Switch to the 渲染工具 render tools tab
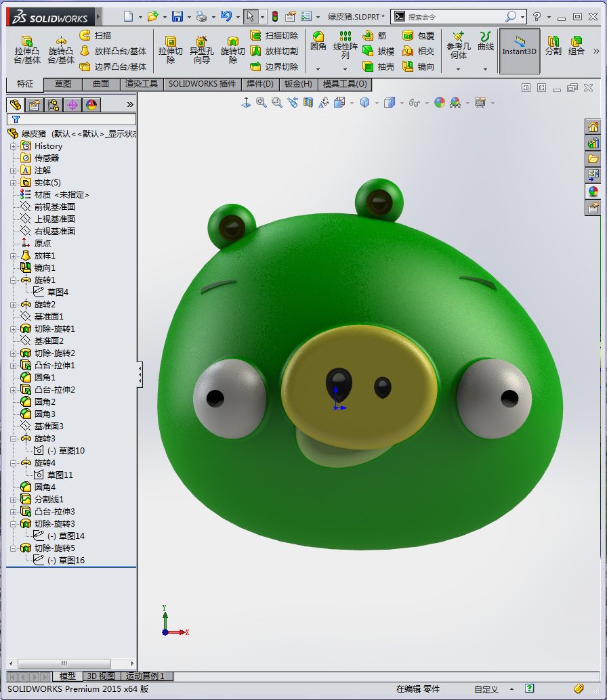This screenshot has width=607, height=700. click(142, 84)
